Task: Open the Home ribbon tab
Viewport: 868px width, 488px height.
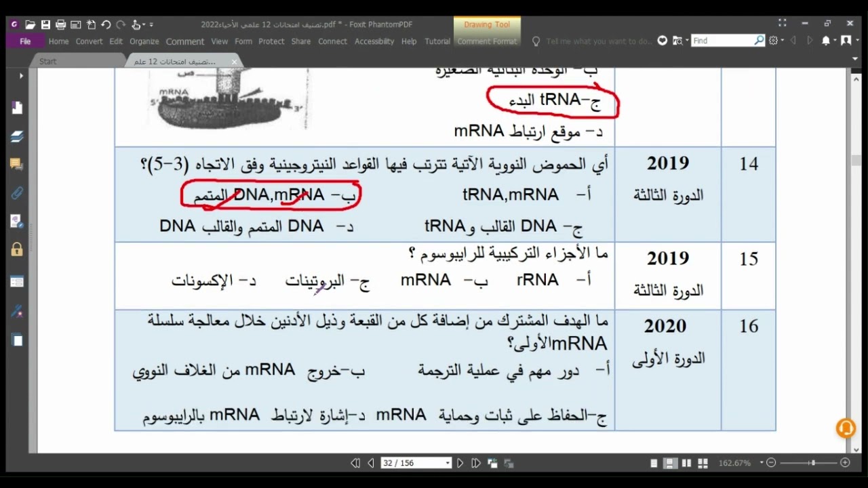Action: [58, 41]
